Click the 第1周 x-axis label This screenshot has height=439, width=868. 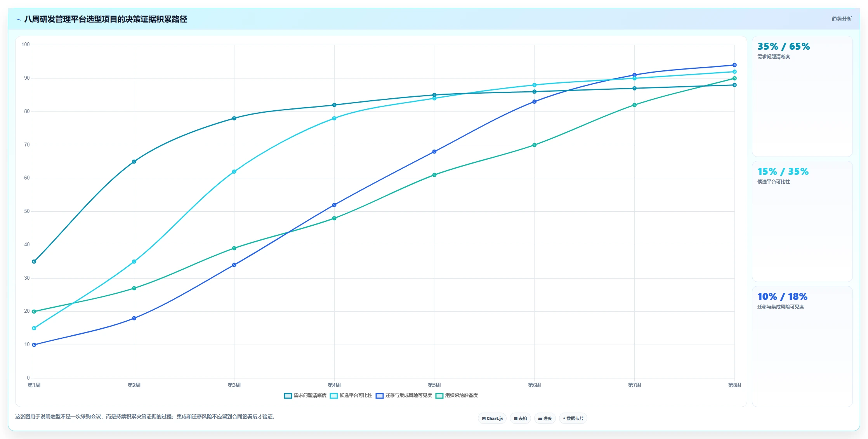tap(34, 385)
